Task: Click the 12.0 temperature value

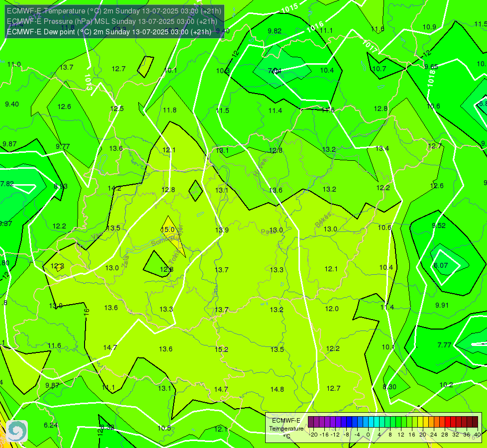Action: (332, 309)
